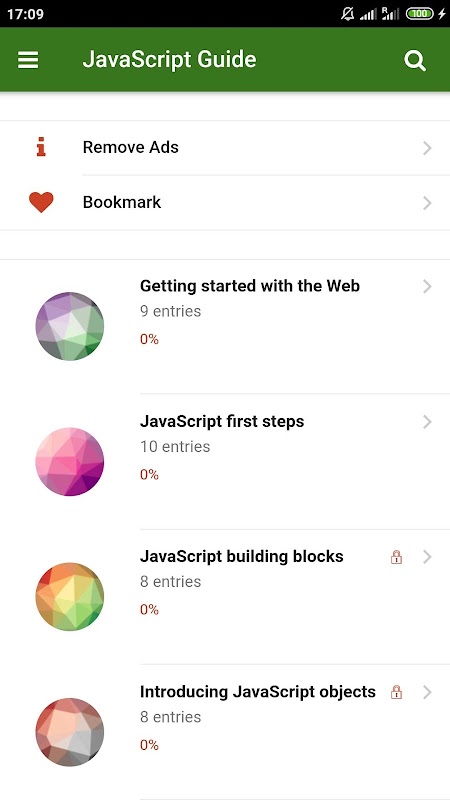
Task: Open Getting started with the Web course
Action: (250, 286)
